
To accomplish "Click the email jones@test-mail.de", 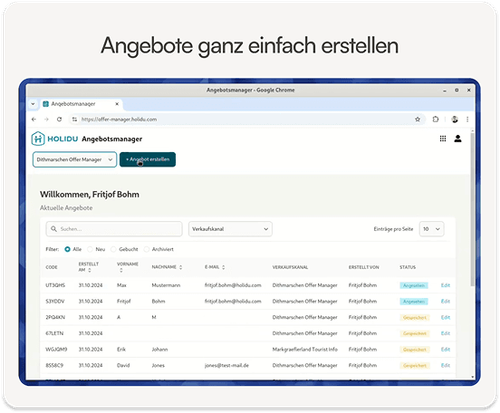I will tap(227, 365).
